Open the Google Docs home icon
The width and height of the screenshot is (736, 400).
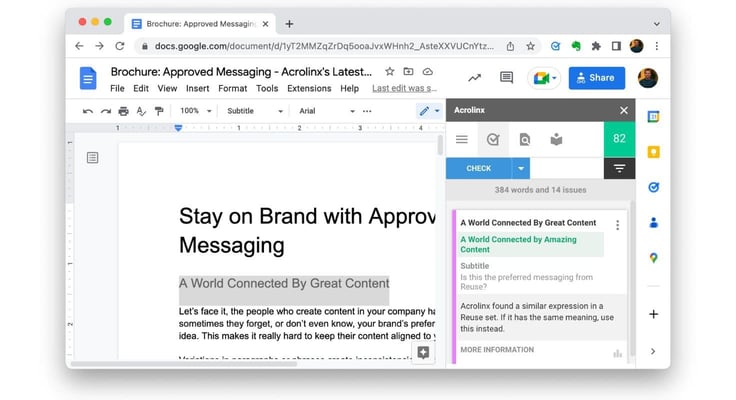pos(88,78)
